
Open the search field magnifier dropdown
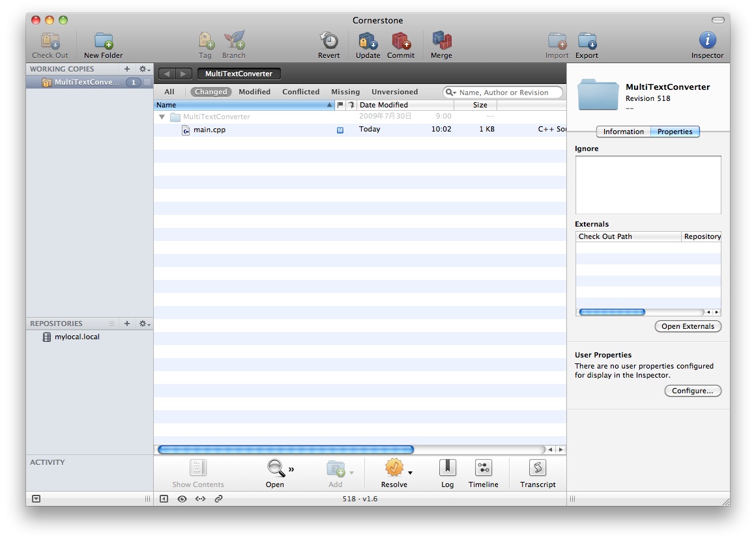coord(451,92)
